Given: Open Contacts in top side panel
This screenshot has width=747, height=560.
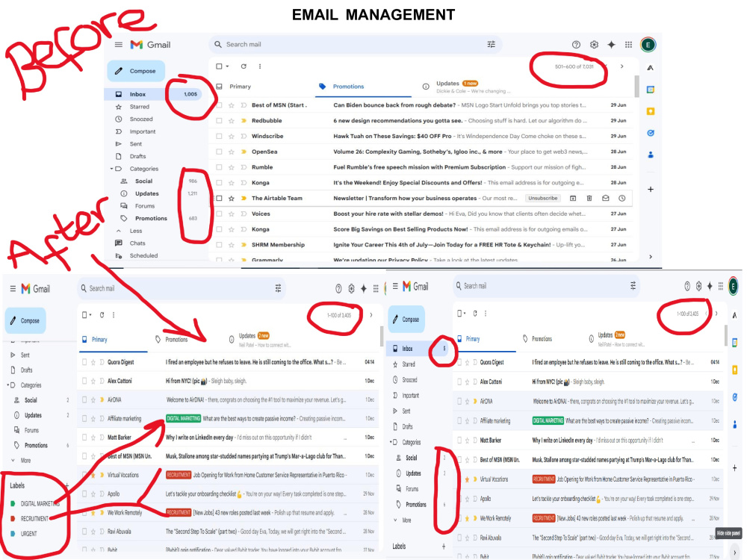Looking at the screenshot, I should [x=651, y=155].
